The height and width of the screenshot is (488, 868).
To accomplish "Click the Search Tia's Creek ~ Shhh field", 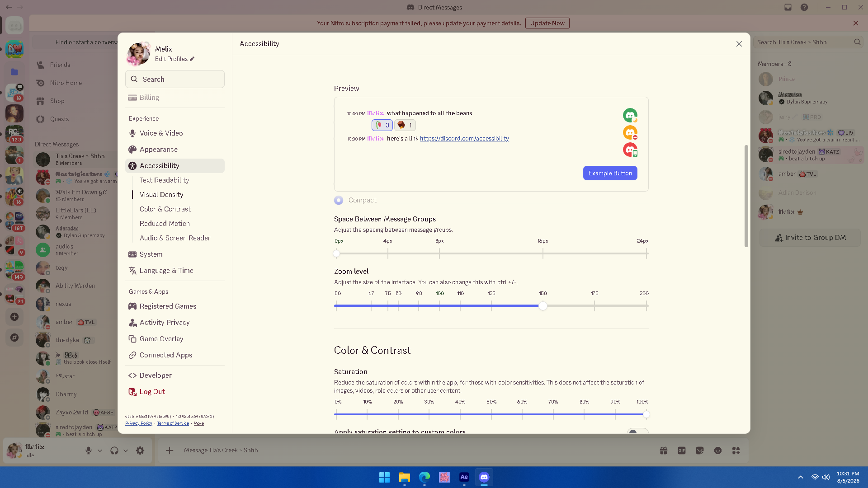I will (x=809, y=42).
